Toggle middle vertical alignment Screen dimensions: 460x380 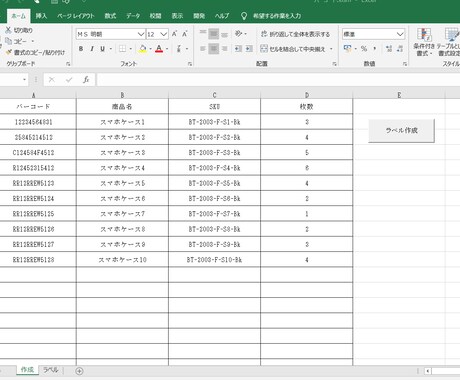(x=214, y=34)
